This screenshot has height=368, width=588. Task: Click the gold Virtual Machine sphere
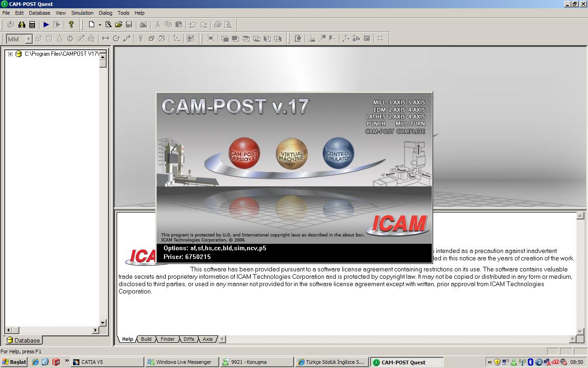click(x=291, y=154)
